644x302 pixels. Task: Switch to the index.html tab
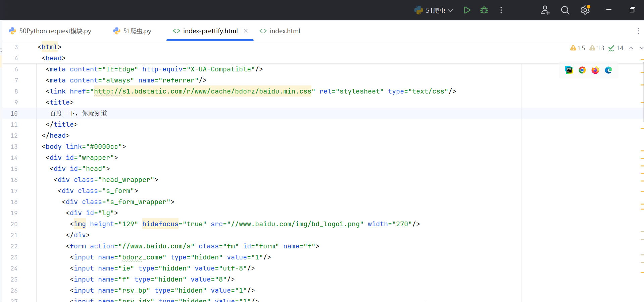tap(280, 31)
